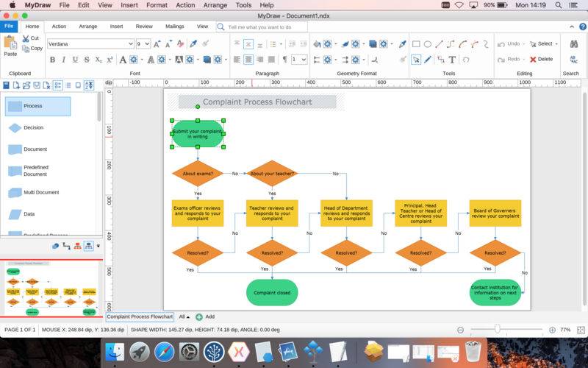Click Add to add a page
This screenshot has width=588, height=368.
pos(205,317)
